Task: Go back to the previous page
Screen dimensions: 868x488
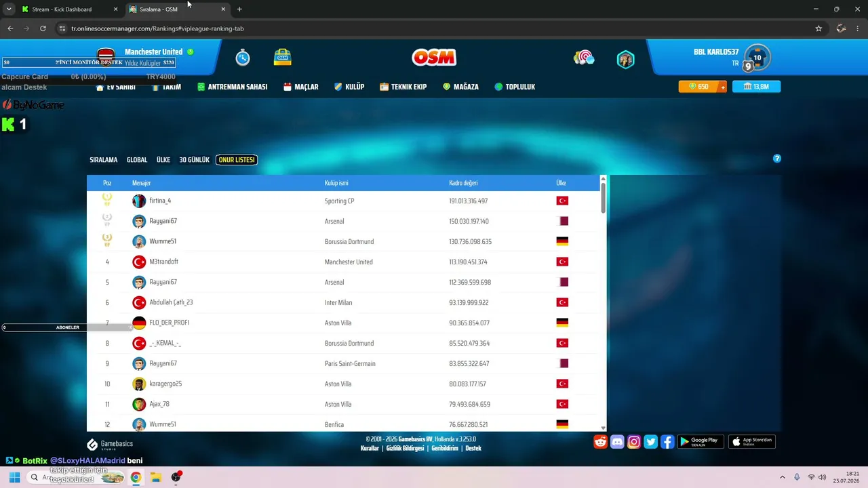Action: click(10, 28)
